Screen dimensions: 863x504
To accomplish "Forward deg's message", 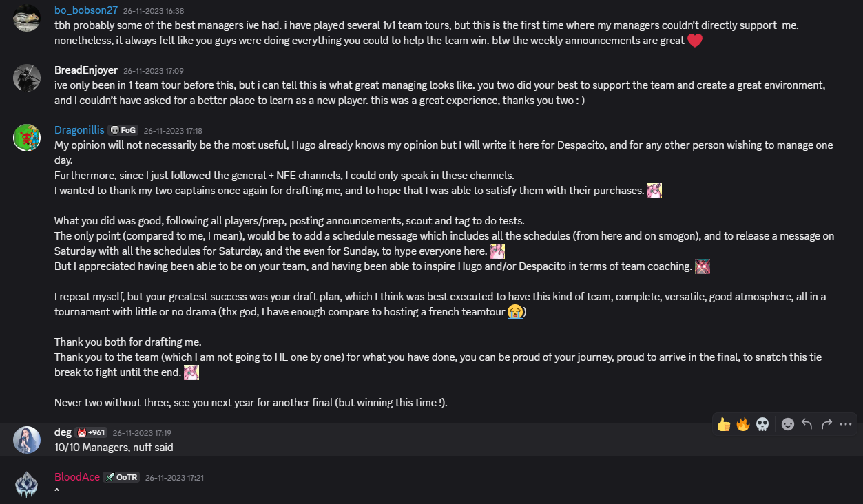I will click(x=826, y=424).
